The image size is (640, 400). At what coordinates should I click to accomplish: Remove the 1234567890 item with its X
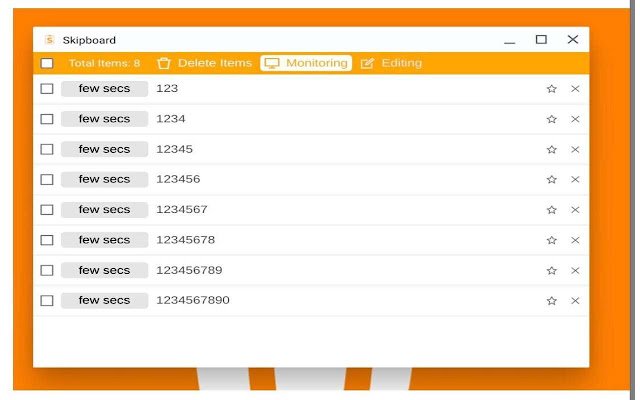click(575, 301)
